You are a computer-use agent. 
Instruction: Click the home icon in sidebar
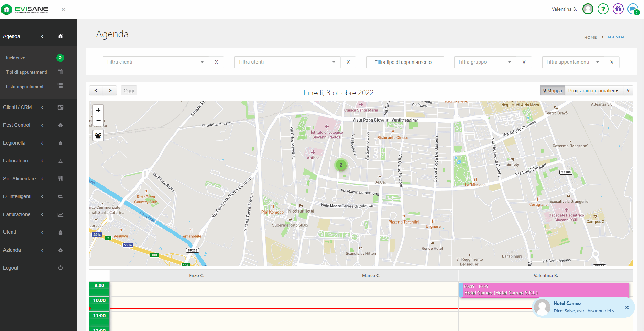click(x=61, y=36)
